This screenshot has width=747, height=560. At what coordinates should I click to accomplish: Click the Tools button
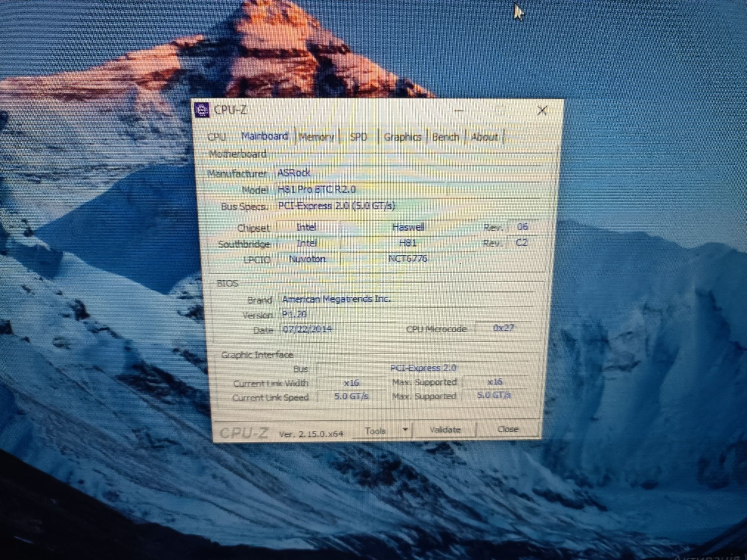click(x=375, y=431)
